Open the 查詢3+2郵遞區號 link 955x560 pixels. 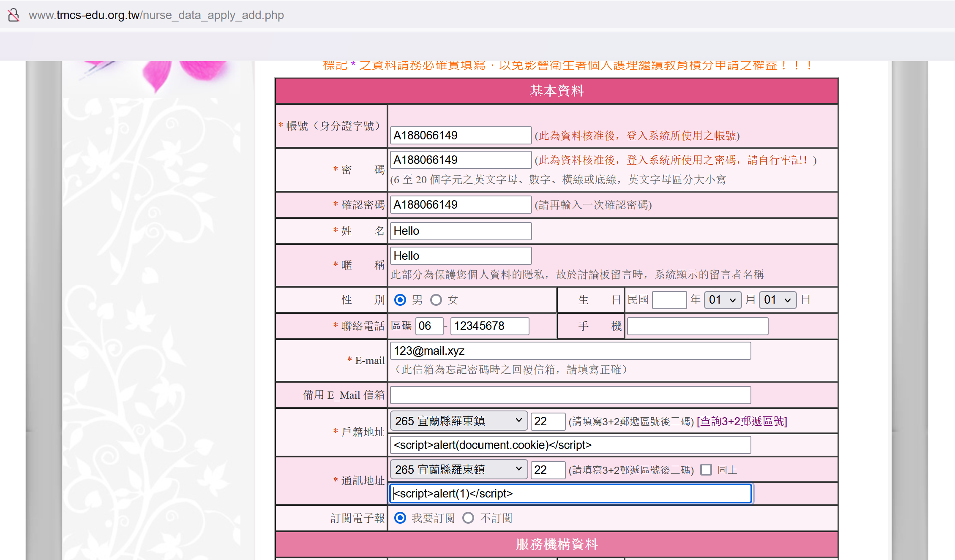742,421
